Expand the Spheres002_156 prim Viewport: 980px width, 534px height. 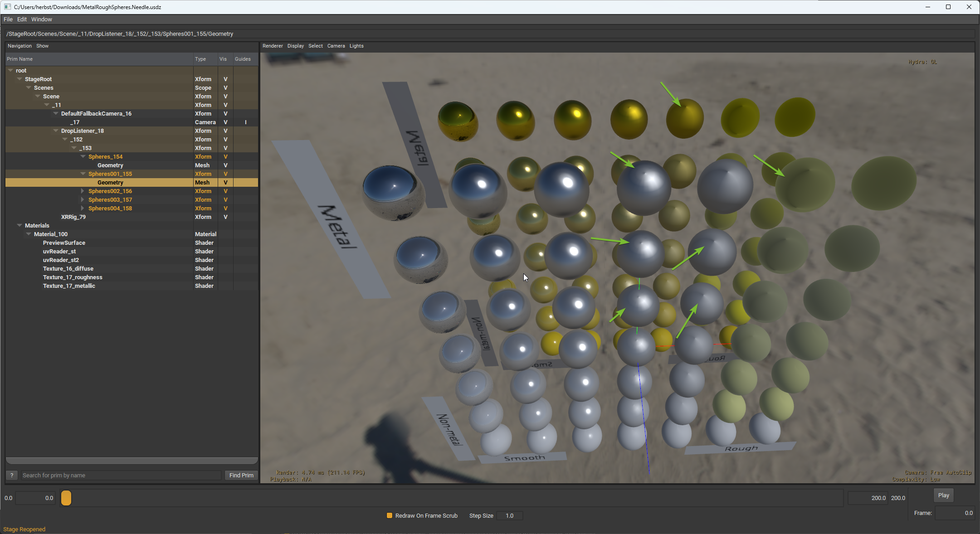coord(82,191)
